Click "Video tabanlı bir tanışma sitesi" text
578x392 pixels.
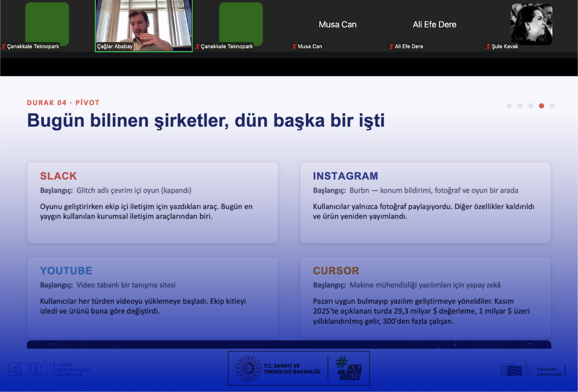[126, 285]
